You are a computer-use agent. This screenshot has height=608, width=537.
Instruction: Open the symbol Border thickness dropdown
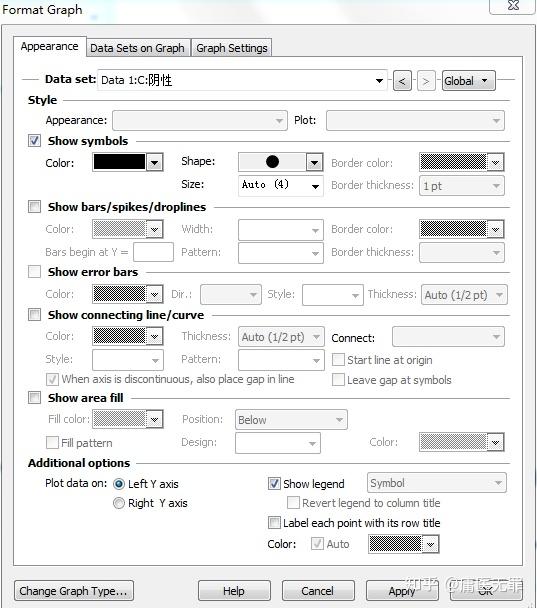click(462, 186)
